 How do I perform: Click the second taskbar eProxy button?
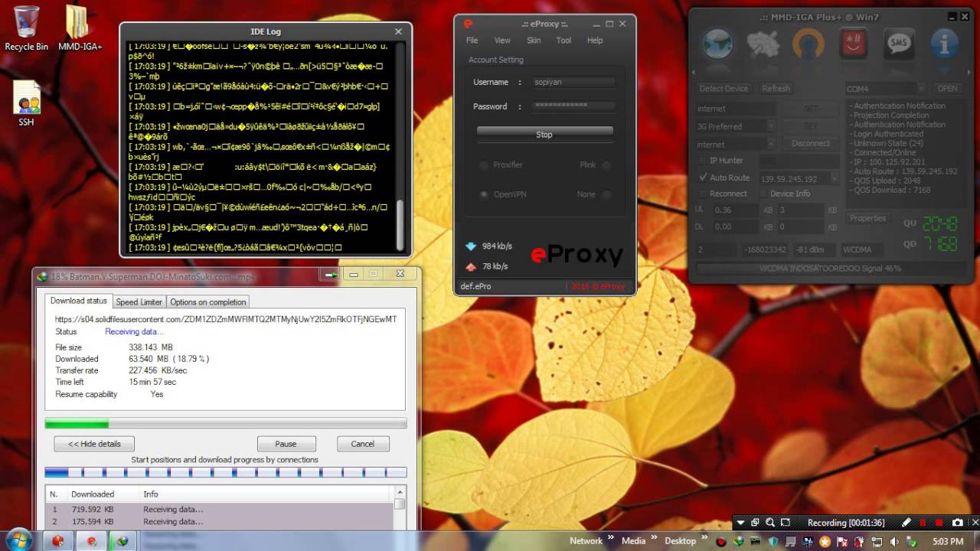[x=92, y=541]
